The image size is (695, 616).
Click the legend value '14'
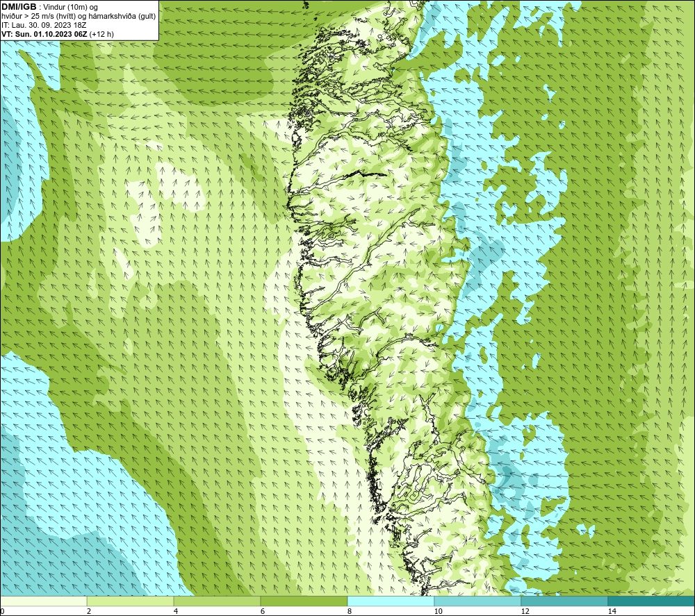[612, 611]
